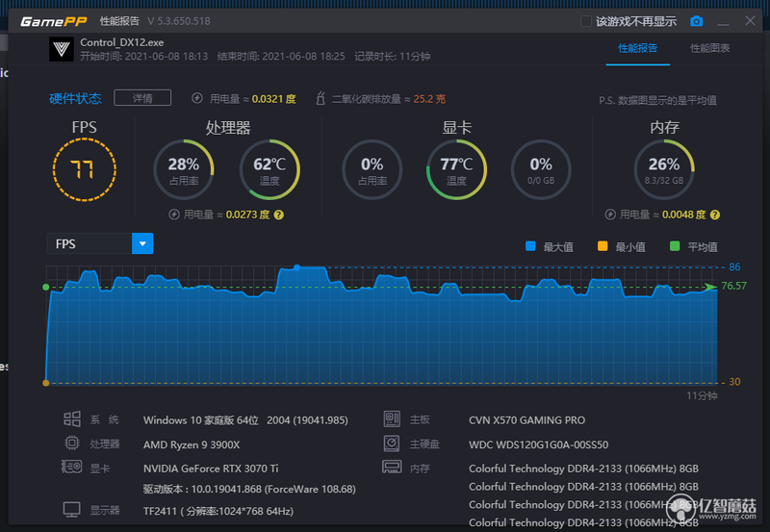Screen dimensions: 770x532
Task: Switch to the 性能图表 tab
Action: (710, 48)
